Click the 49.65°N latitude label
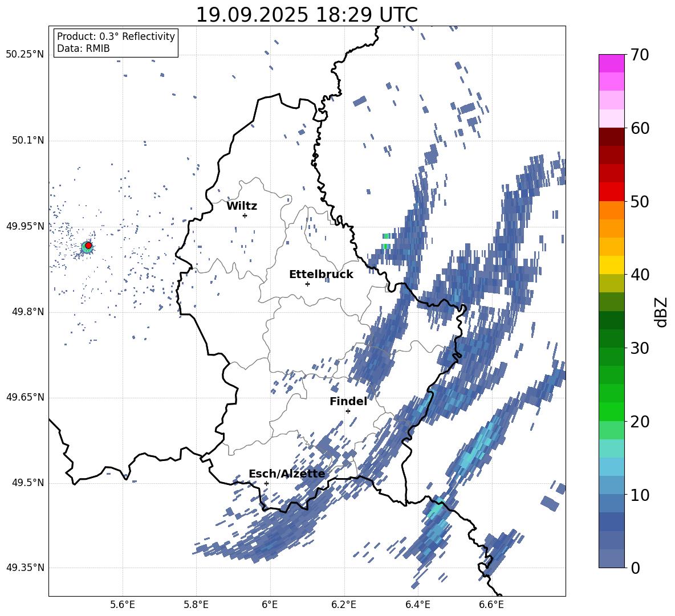 coord(25,397)
